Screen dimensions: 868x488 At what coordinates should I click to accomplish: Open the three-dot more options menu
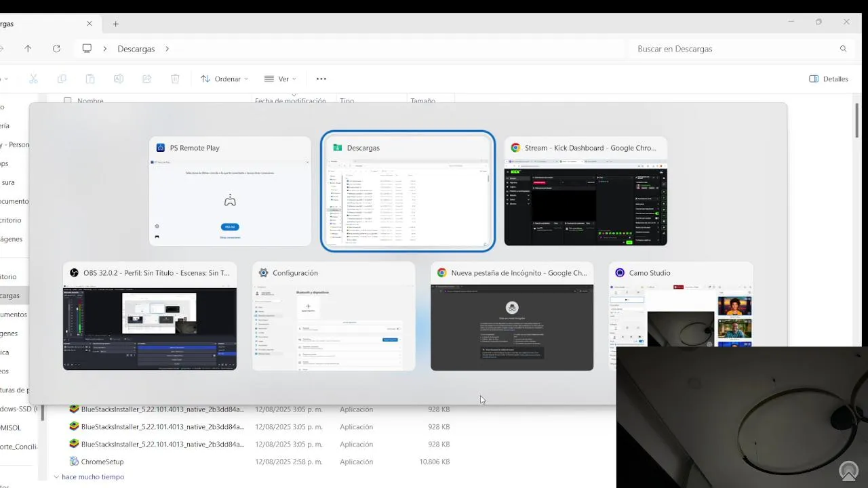tap(321, 79)
